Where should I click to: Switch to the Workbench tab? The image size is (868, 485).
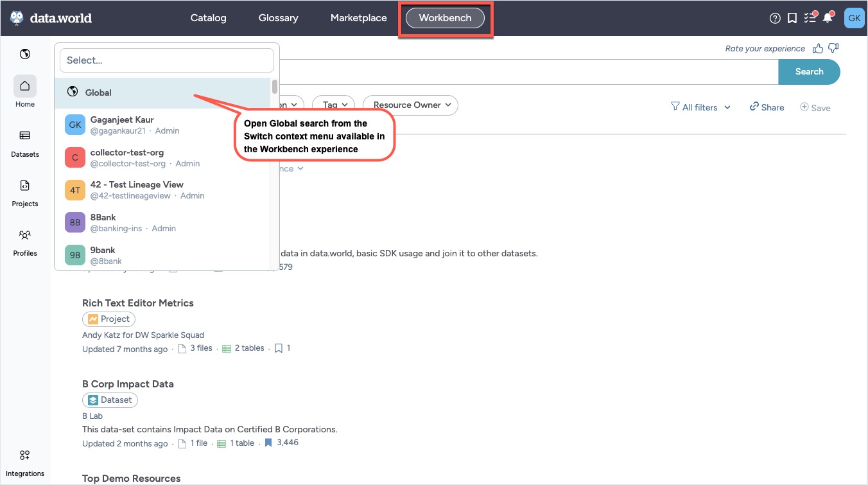(445, 18)
